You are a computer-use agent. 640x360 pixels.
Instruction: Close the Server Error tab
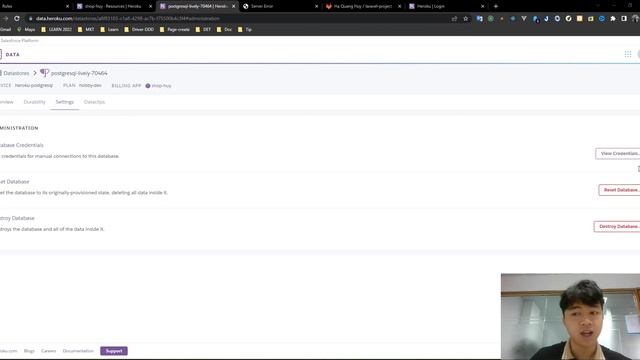pyautogui.click(x=316, y=6)
